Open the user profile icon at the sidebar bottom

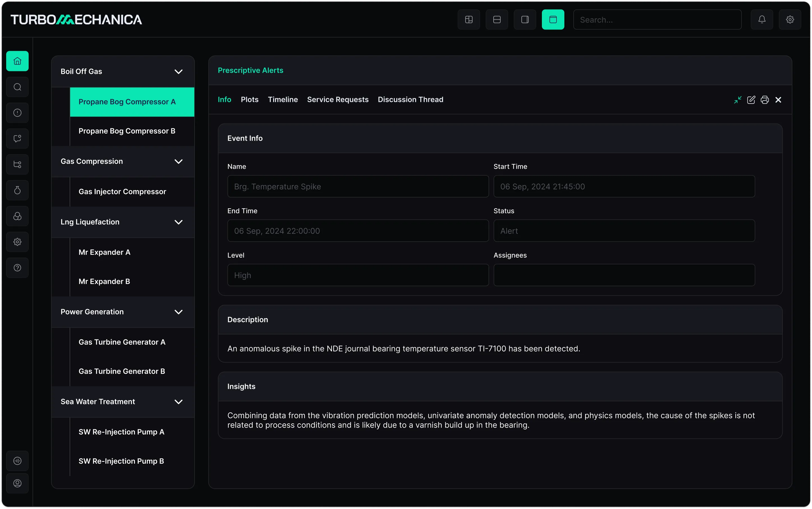(x=17, y=483)
